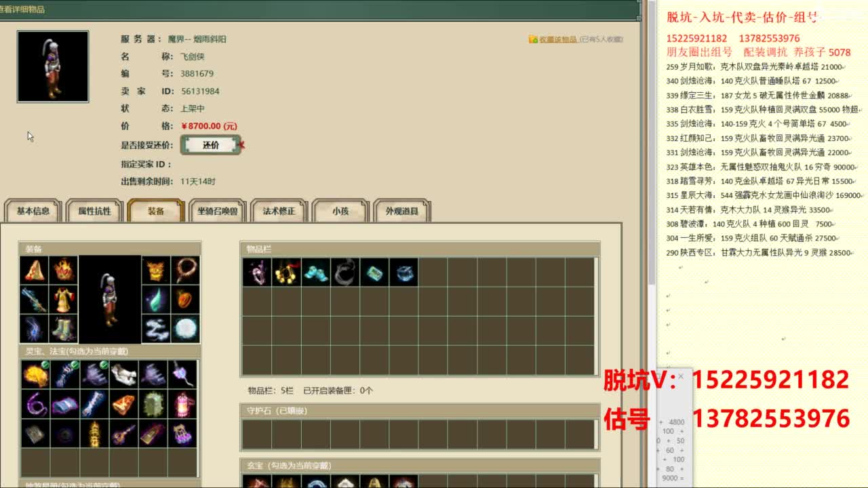Select the dark grey ring in 物品栏

pos(345,272)
